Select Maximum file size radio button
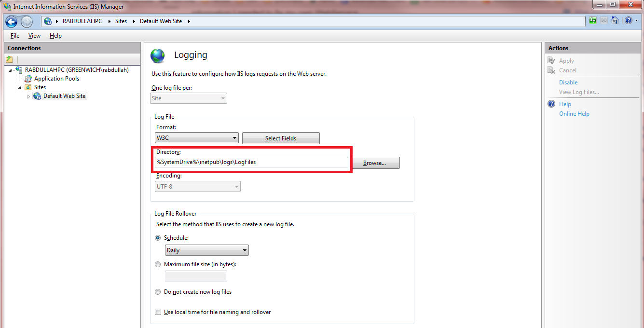 (x=158, y=264)
